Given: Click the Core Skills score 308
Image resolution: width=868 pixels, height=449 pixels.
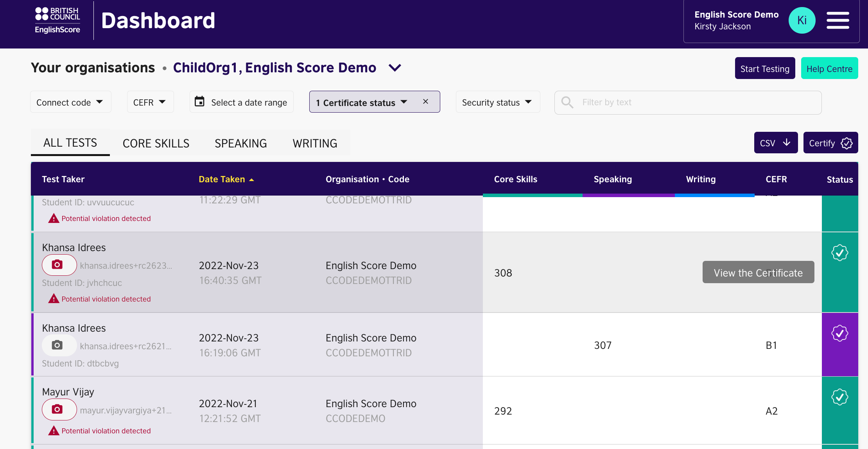Looking at the screenshot, I should (503, 273).
